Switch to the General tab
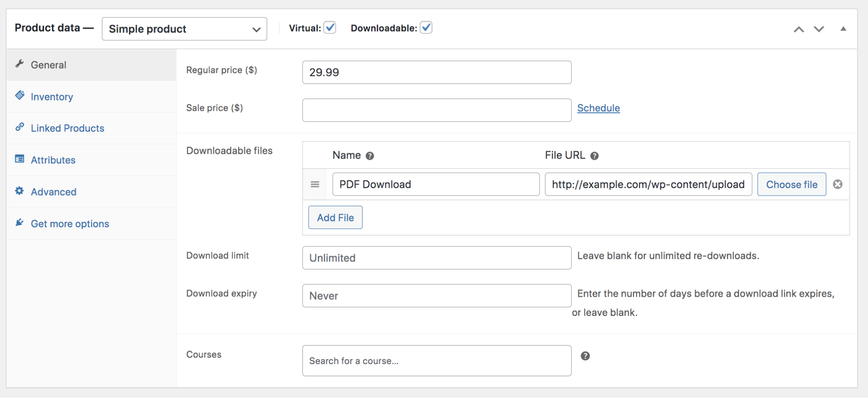The width and height of the screenshot is (868, 398). pyautogui.click(x=48, y=64)
